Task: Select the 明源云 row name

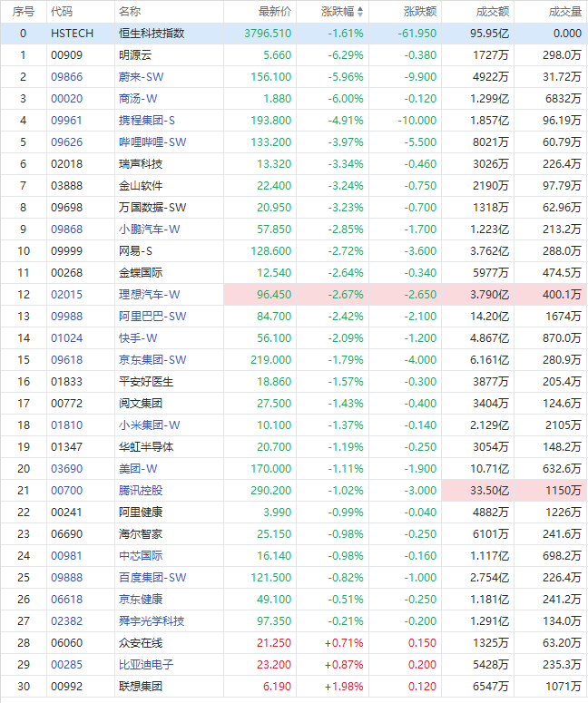Action: 135,55
